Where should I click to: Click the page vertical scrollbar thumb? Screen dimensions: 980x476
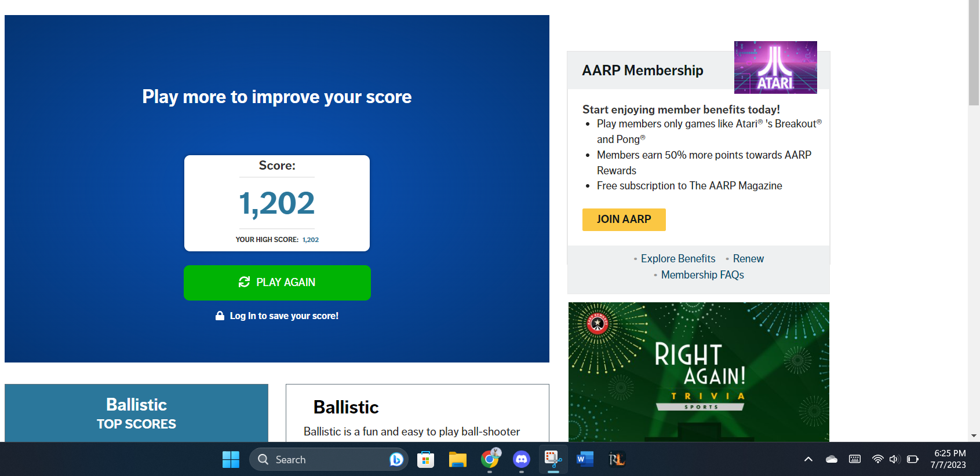point(974,53)
